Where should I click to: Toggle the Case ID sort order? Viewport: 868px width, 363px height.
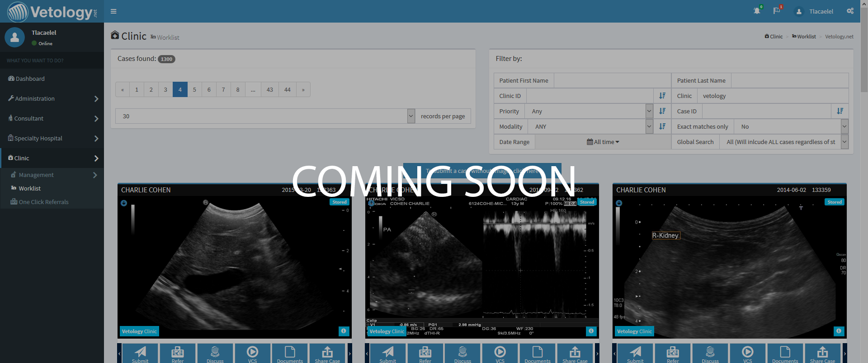[x=840, y=111]
